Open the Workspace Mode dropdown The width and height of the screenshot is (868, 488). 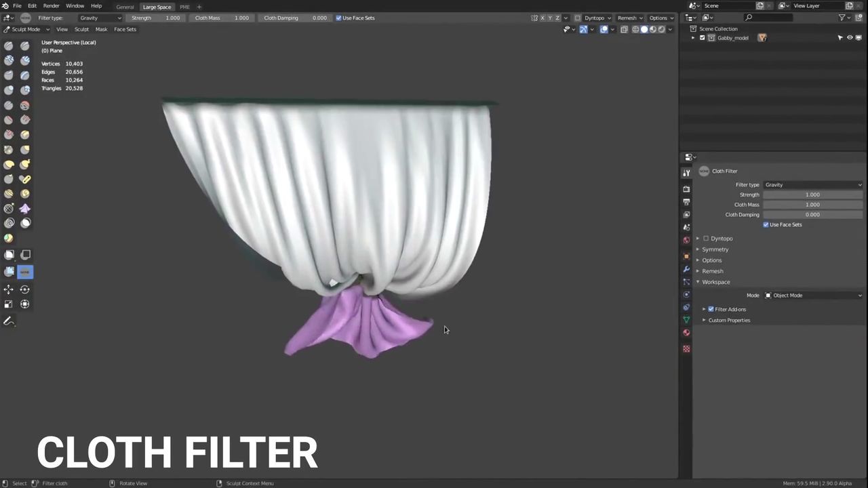click(813, 296)
